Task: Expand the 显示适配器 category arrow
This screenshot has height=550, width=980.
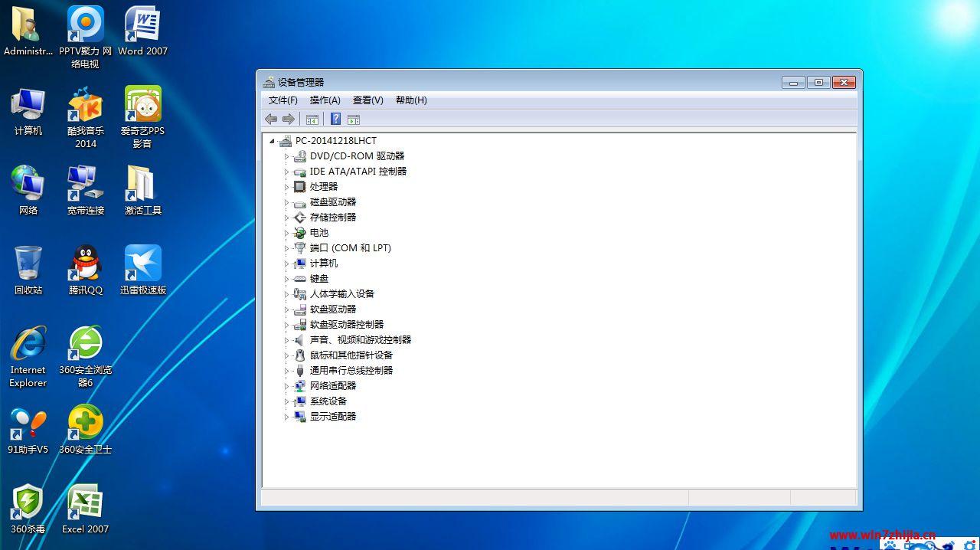Action: click(287, 417)
